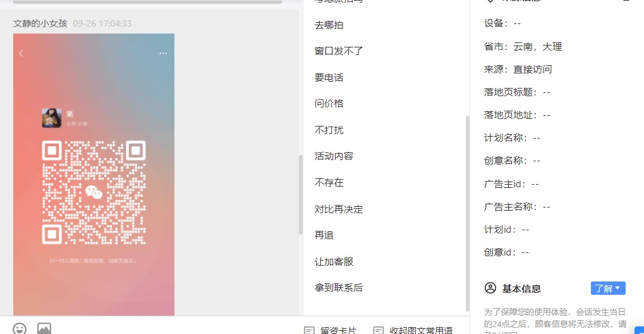Click the 设备 field
This screenshot has width=644, height=334.
(502, 23)
